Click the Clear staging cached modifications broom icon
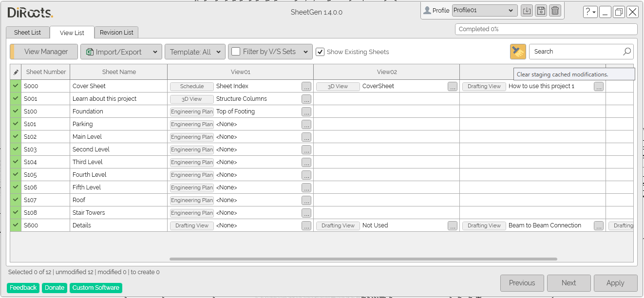Screen dimensions: 644x298 (517, 51)
